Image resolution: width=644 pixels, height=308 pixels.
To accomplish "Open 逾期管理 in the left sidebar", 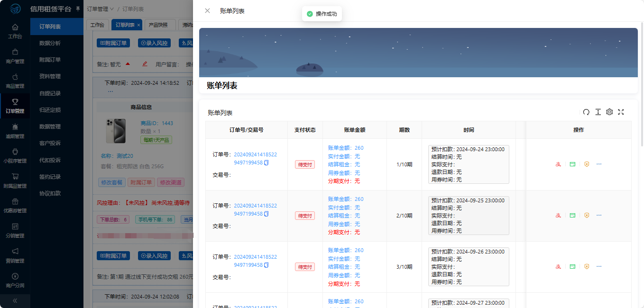I will (x=15, y=131).
